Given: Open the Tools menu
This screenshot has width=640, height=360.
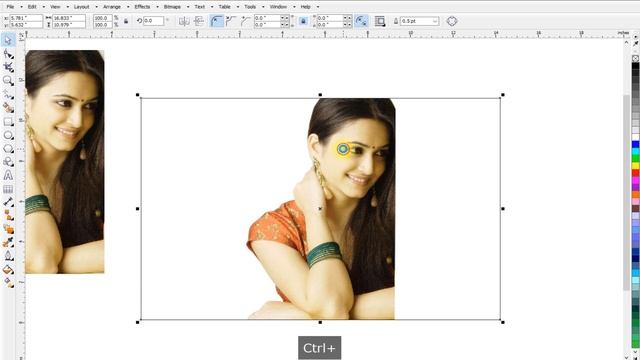Looking at the screenshot, I should coord(250,7).
